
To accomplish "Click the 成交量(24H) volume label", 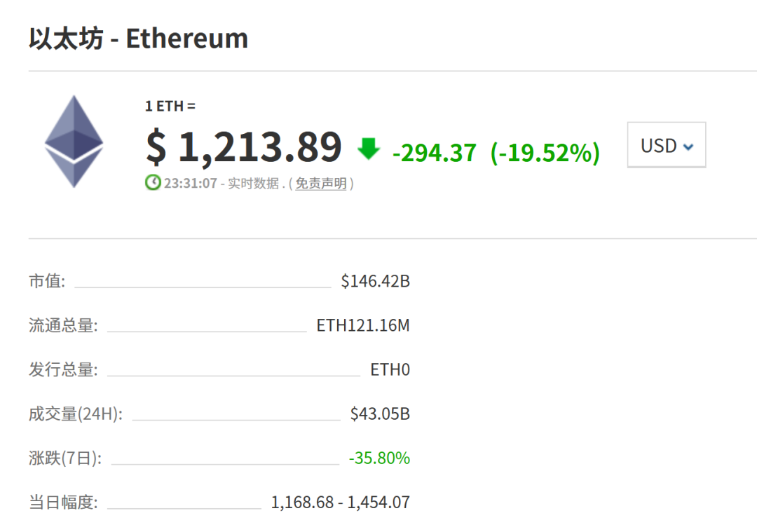I will coord(76,414).
